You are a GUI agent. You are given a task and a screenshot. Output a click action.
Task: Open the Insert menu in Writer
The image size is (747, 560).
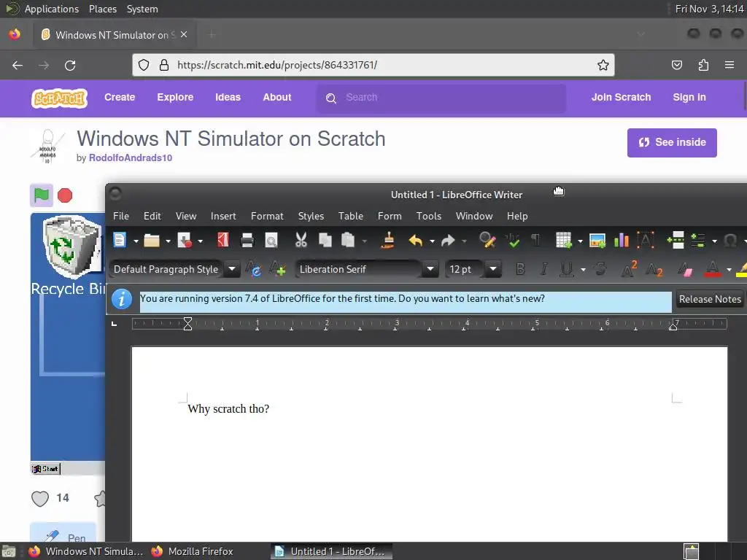(x=223, y=216)
